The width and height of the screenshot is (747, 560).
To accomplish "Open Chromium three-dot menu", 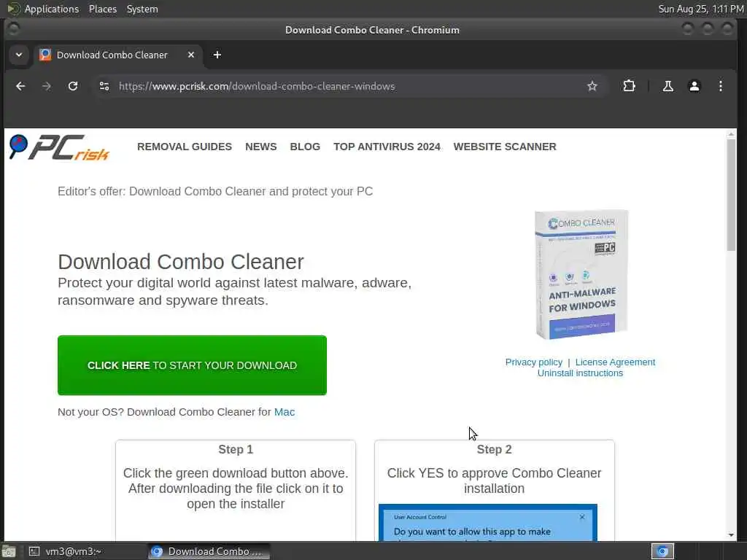I will pos(720,86).
